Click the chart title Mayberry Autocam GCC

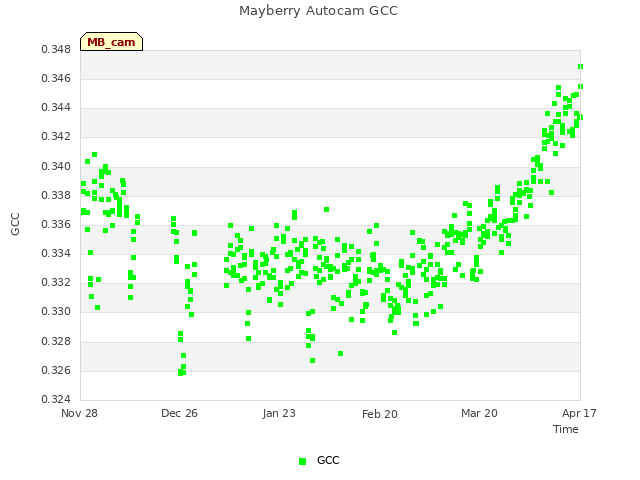[318, 11]
